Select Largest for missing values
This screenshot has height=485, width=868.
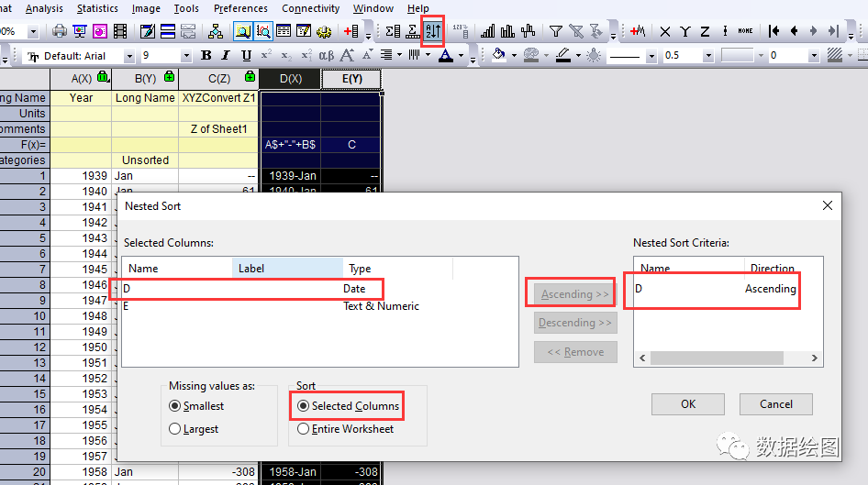tap(194, 429)
